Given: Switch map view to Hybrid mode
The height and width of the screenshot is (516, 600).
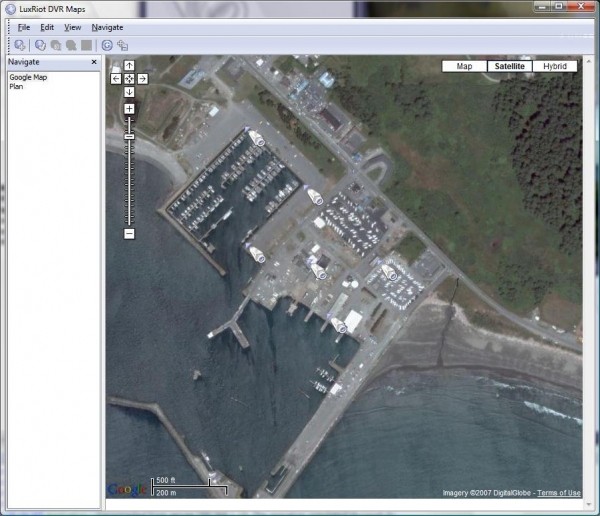Looking at the screenshot, I should 555,66.
